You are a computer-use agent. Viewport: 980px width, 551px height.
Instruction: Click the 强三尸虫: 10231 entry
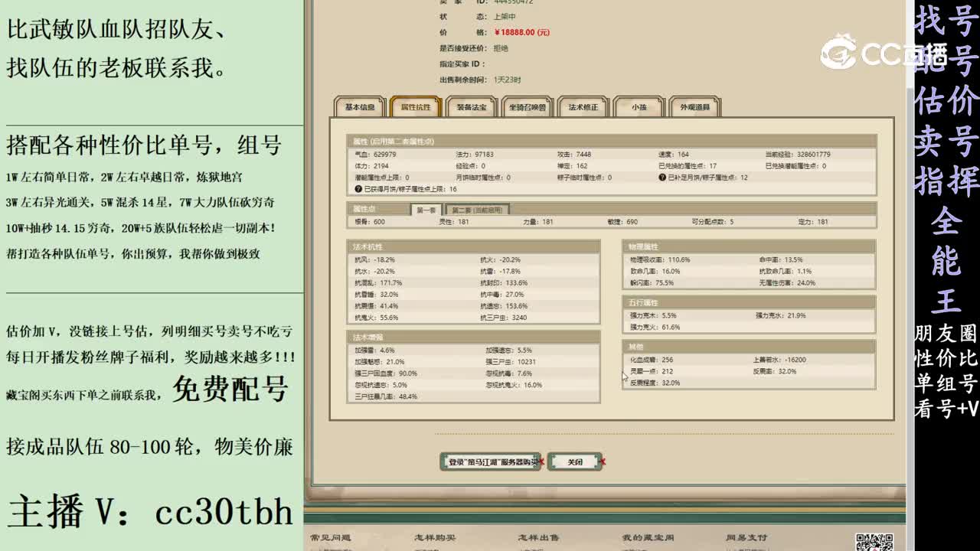click(x=511, y=362)
